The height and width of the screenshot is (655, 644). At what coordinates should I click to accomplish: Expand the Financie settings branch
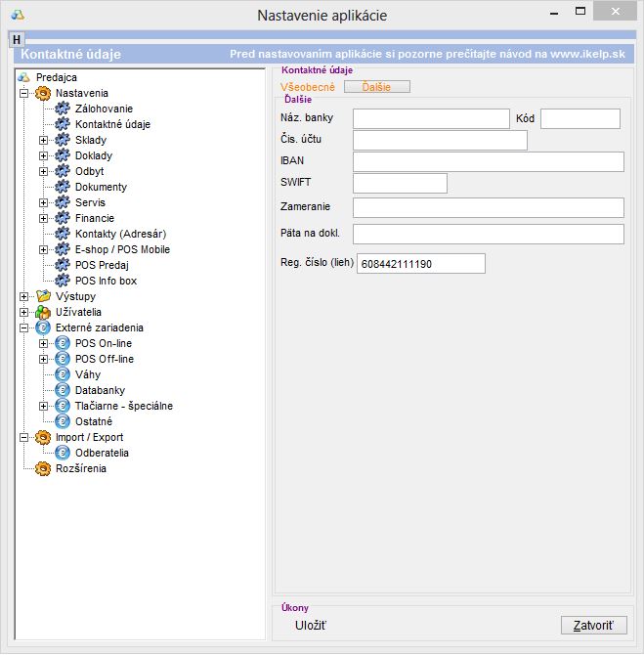point(43,218)
